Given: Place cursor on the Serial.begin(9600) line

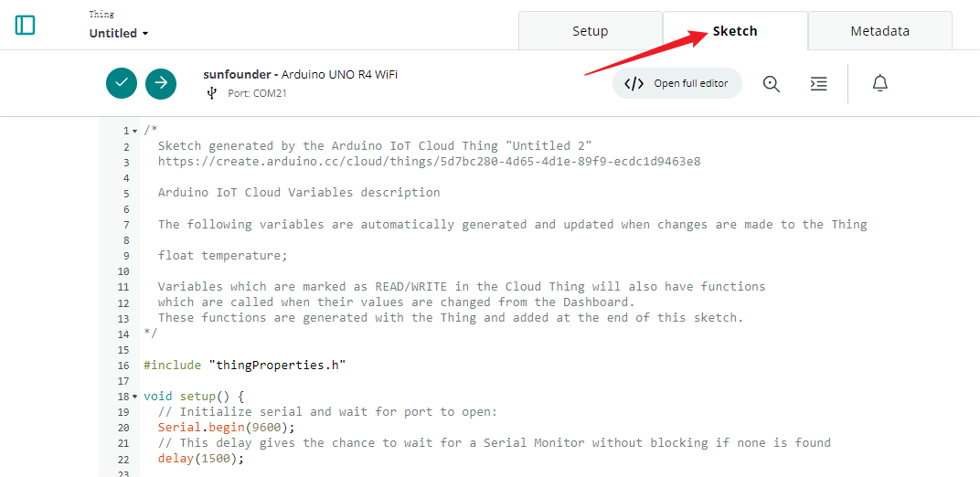Looking at the screenshot, I should [x=226, y=428].
